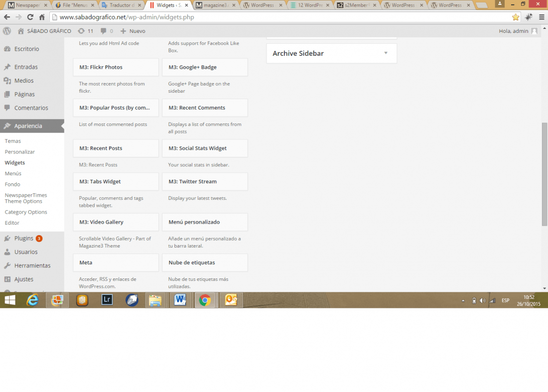Click the Nuevo plus icon

pyautogui.click(x=123, y=31)
